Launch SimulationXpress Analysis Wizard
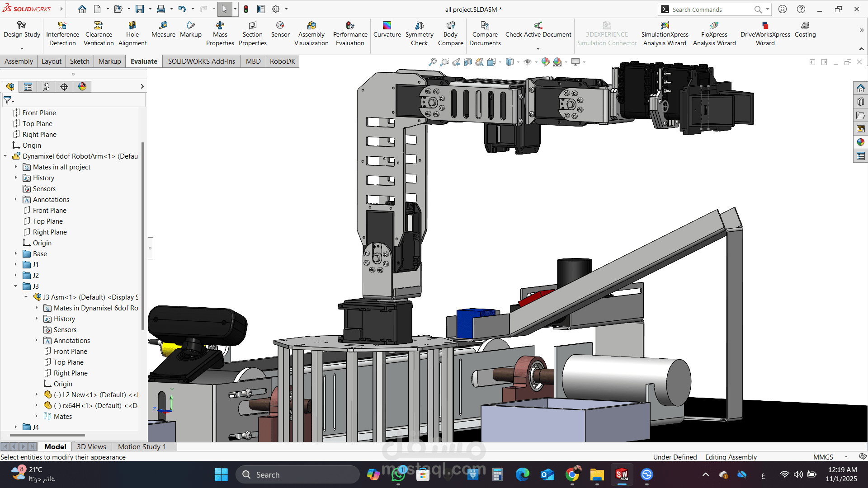The image size is (868, 488). point(665,34)
